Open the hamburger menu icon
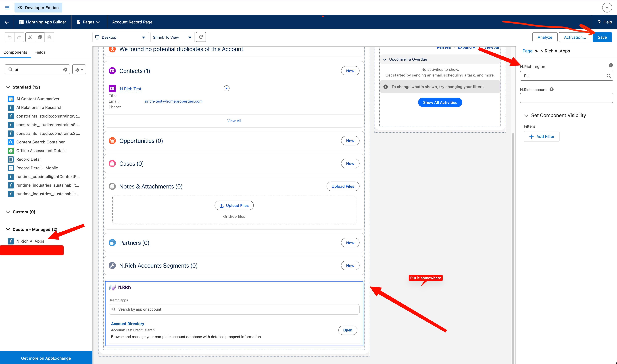617x364 pixels. pyautogui.click(x=7, y=8)
